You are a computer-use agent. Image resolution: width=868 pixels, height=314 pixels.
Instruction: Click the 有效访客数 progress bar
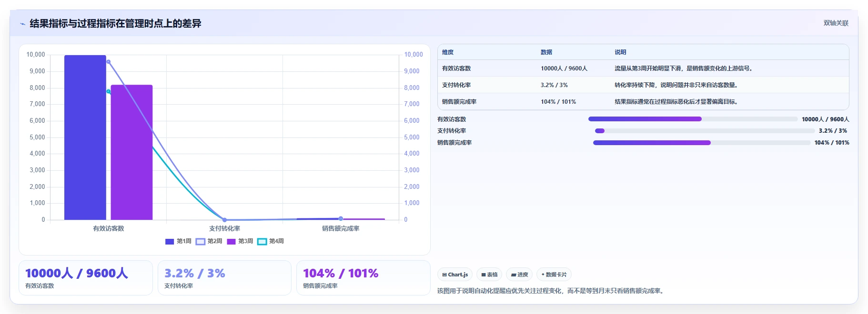coord(693,119)
